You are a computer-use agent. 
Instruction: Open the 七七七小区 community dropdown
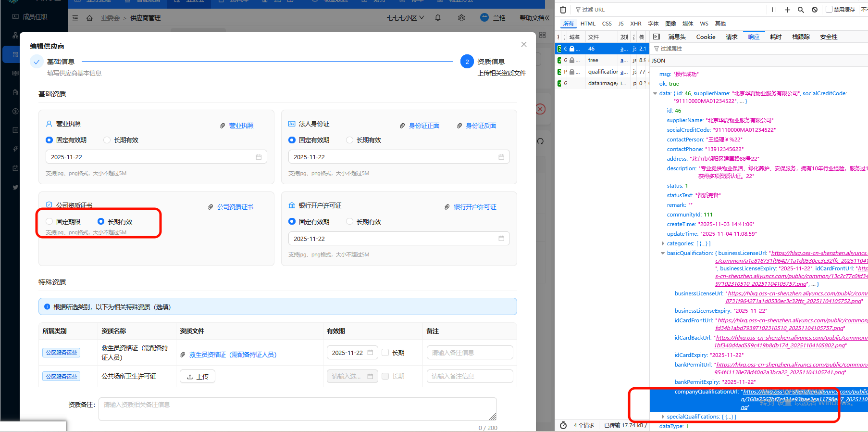(x=405, y=18)
